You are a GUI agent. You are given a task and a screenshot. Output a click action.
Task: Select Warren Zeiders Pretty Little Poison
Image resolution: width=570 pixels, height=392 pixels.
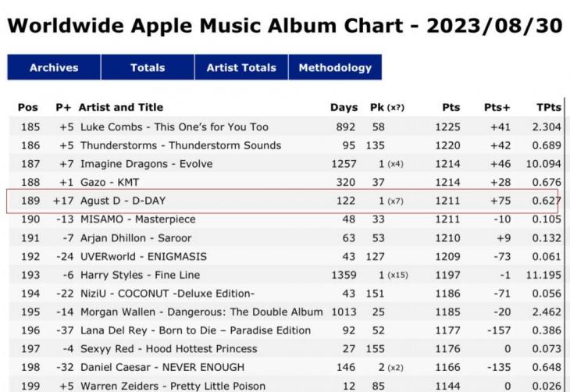tap(173, 386)
